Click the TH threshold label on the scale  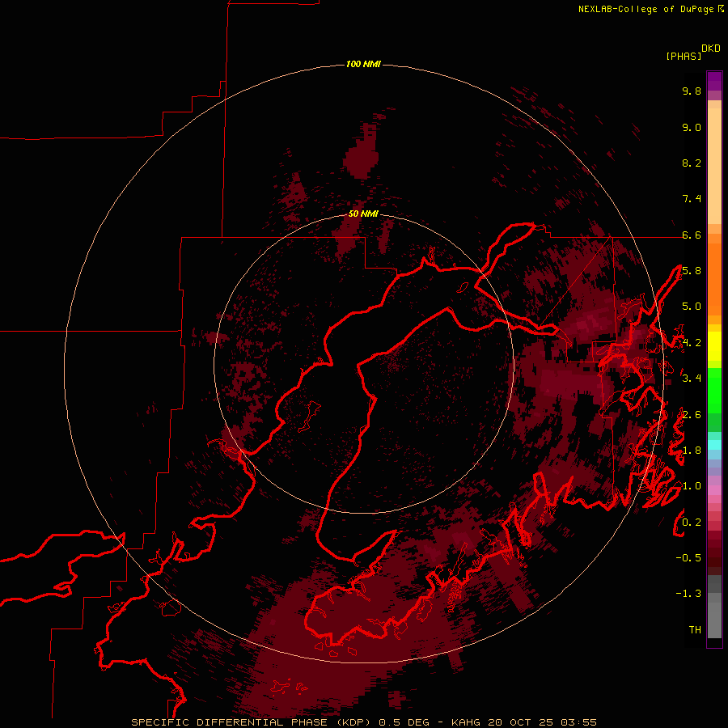695,630
